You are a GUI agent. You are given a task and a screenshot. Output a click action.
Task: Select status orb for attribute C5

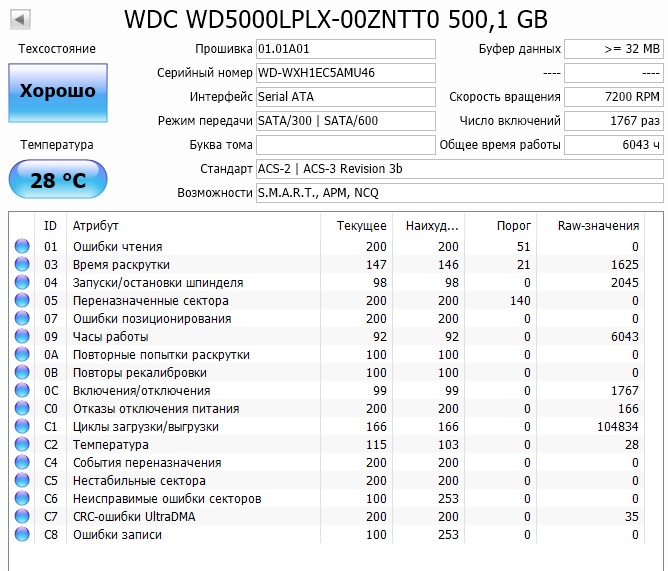pyautogui.click(x=22, y=480)
